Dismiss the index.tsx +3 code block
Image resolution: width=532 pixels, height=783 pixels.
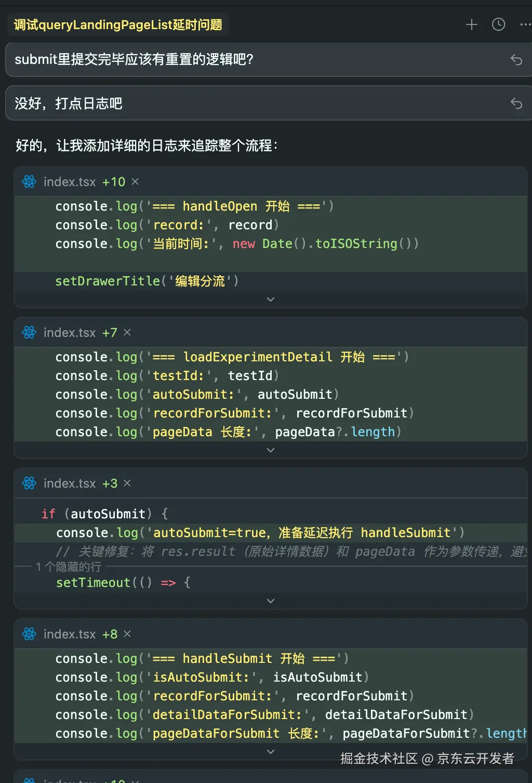(127, 483)
